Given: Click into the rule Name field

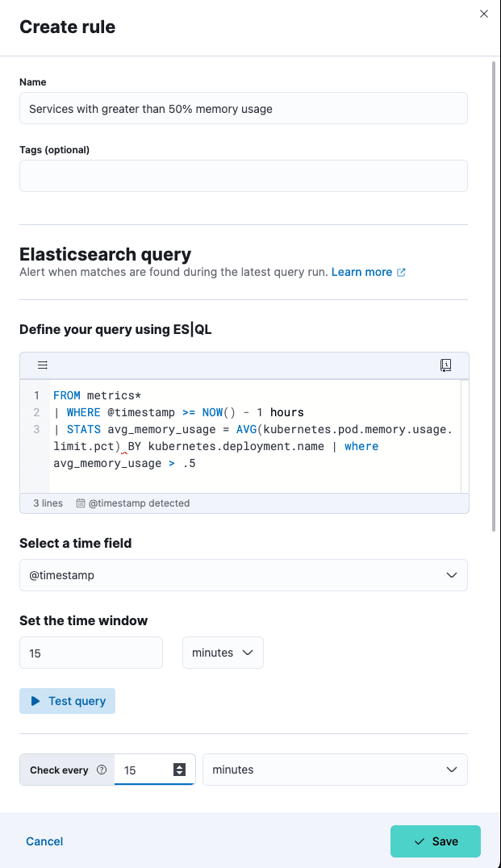Looking at the screenshot, I should (x=243, y=108).
